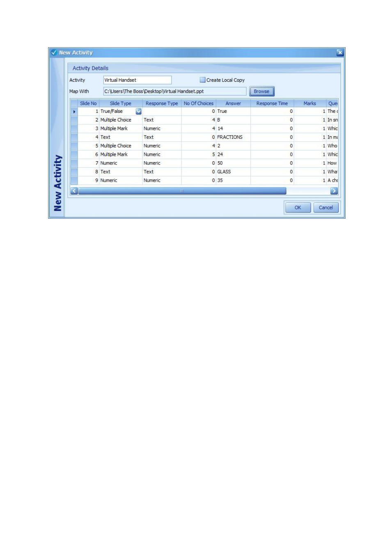Click the Marks column header
This screenshot has width=392, height=554.
pos(310,103)
